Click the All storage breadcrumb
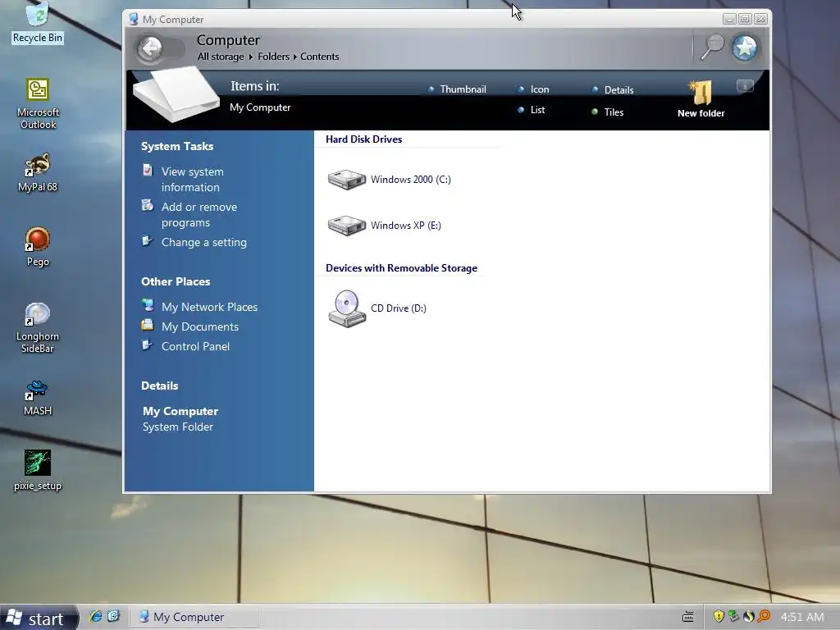Viewport: 840px width, 630px height. pyautogui.click(x=221, y=57)
